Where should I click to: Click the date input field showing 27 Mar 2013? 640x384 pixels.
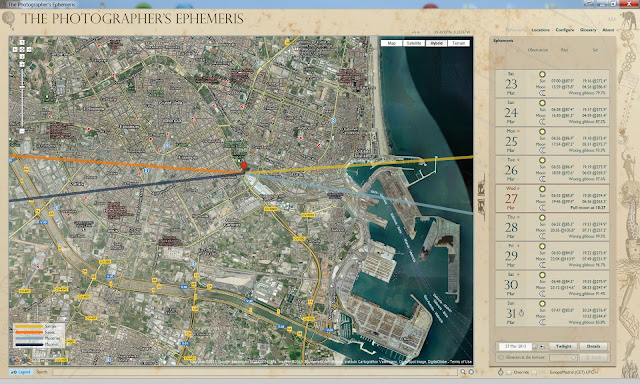pyautogui.click(x=516, y=346)
